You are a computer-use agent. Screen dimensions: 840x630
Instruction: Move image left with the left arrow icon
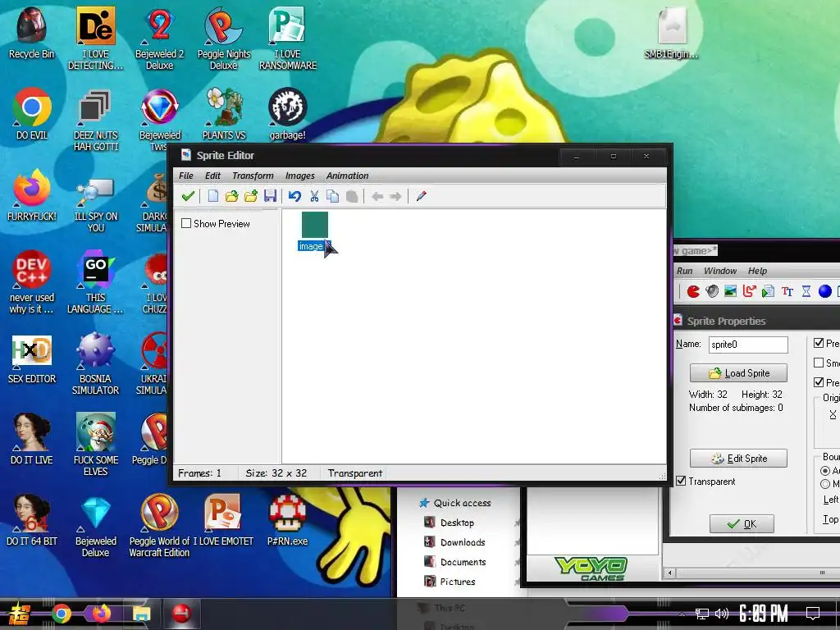[377, 197]
